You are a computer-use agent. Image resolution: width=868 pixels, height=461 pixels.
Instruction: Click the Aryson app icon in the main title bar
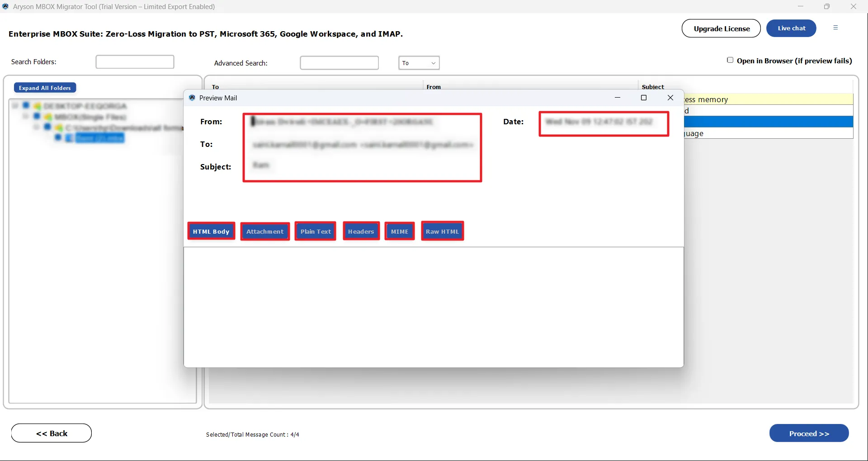5,6
